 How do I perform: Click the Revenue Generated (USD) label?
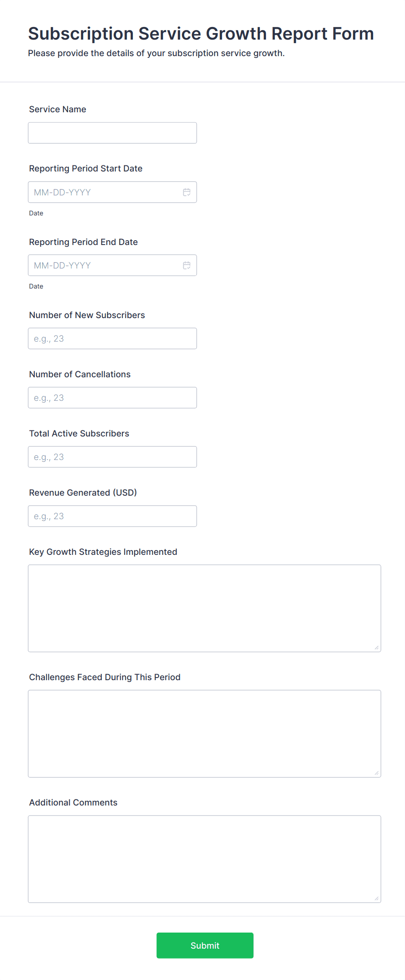coord(83,493)
